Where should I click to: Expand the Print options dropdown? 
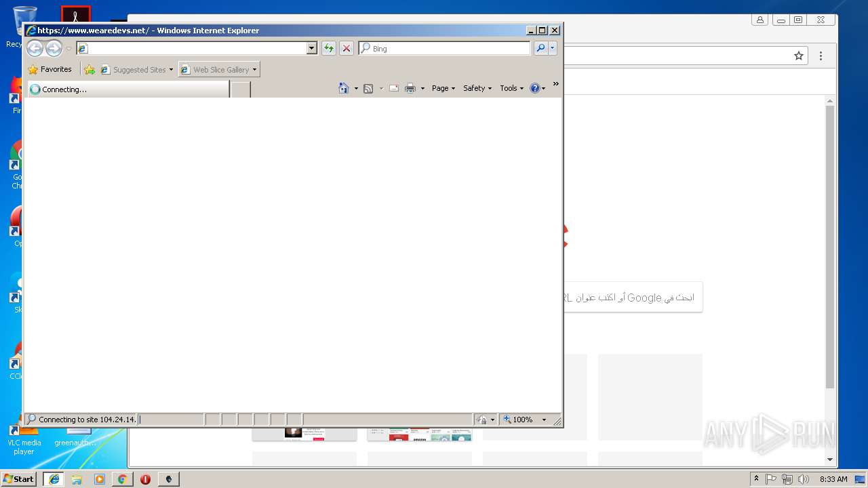tap(422, 89)
